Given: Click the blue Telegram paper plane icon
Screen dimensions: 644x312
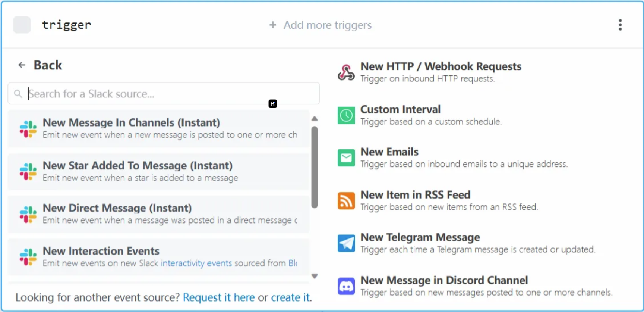Looking at the screenshot, I should point(346,243).
